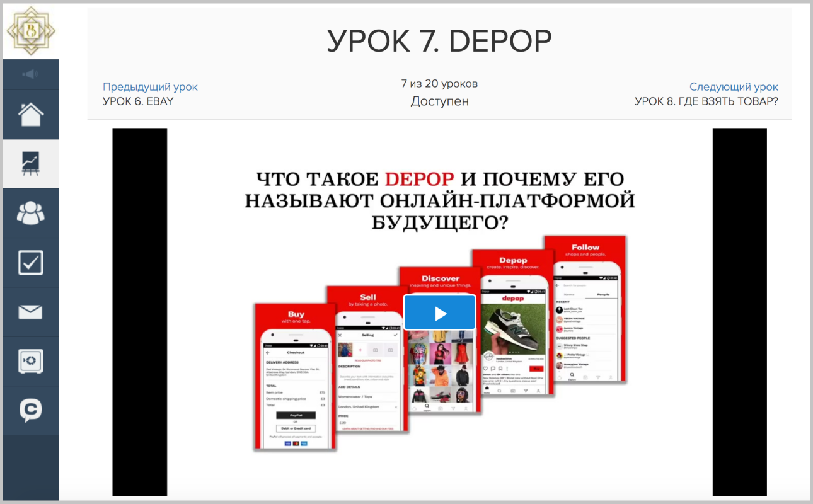
Task: Open the training chart board icon
Action: (31, 164)
